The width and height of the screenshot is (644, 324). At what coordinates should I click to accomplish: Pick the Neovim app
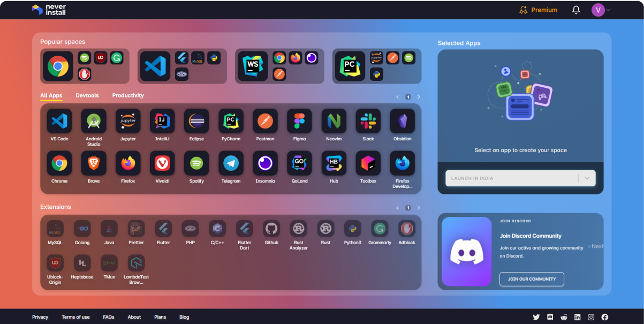[334, 121]
